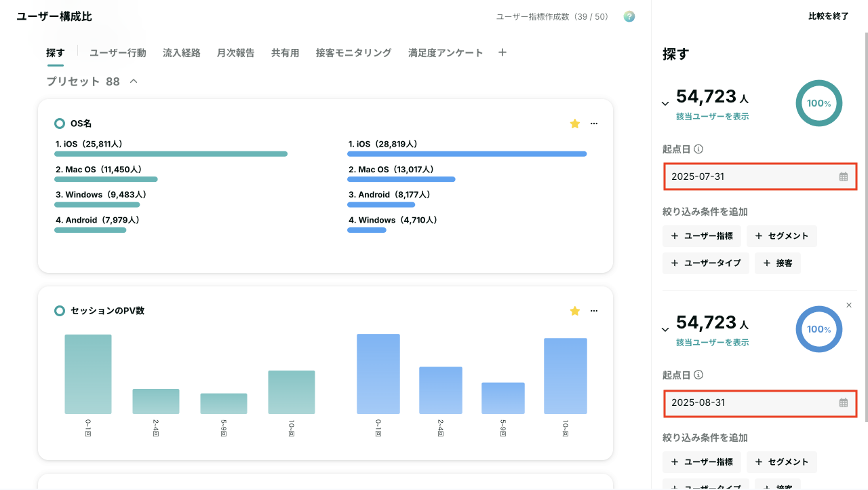The height and width of the screenshot is (490, 868).
Task: Select the 共有用 tab
Action: point(285,53)
